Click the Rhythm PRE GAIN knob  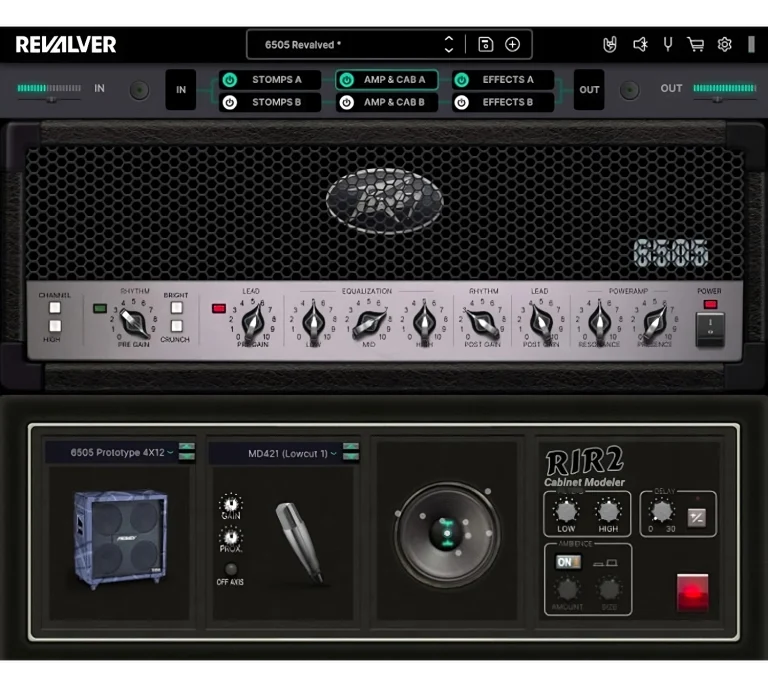134,322
